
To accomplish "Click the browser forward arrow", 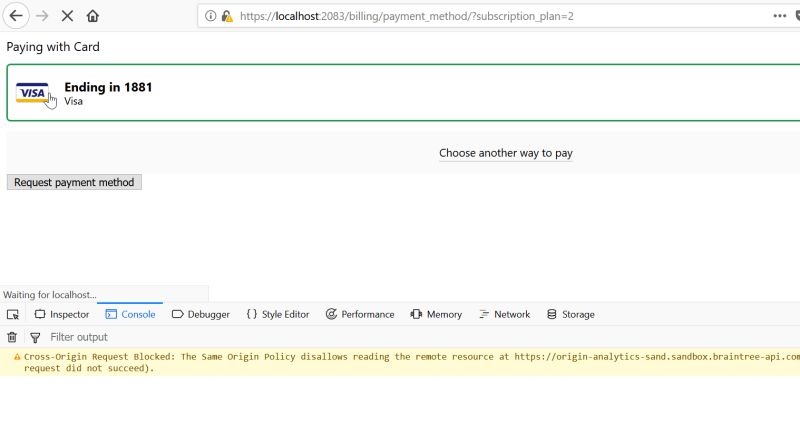I will [x=42, y=16].
